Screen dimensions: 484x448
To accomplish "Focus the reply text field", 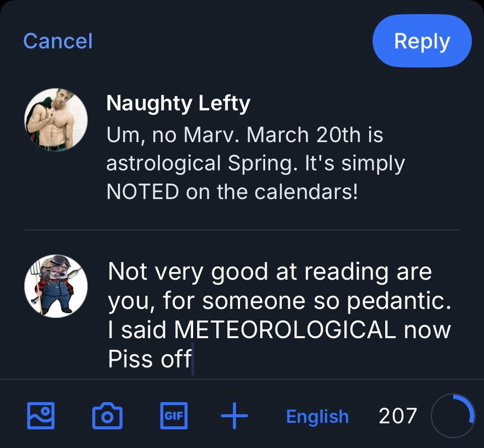I will click(x=279, y=315).
